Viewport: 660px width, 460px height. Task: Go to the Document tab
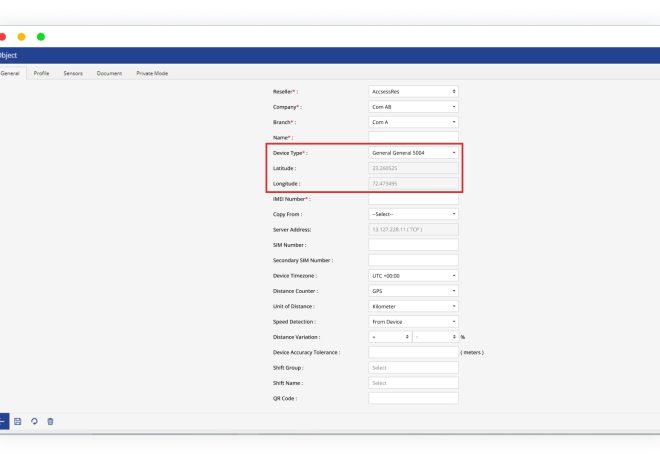(109, 73)
